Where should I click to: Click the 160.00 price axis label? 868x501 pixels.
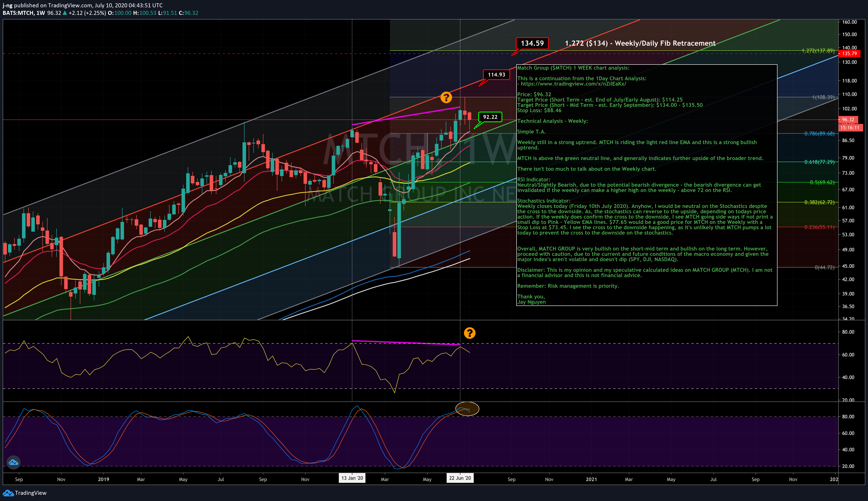tap(849, 22)
